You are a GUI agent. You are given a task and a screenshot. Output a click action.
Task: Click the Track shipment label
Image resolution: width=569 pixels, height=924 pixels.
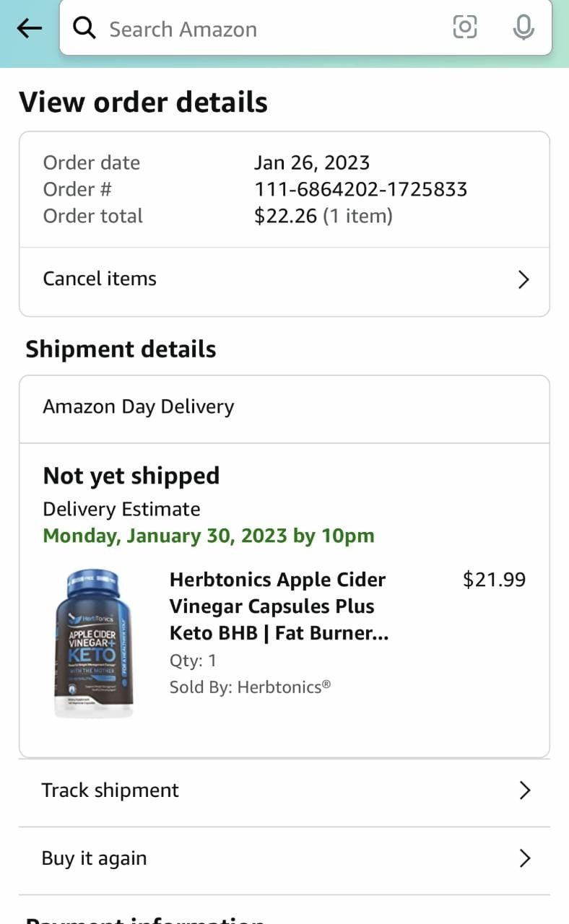[110, 790]
